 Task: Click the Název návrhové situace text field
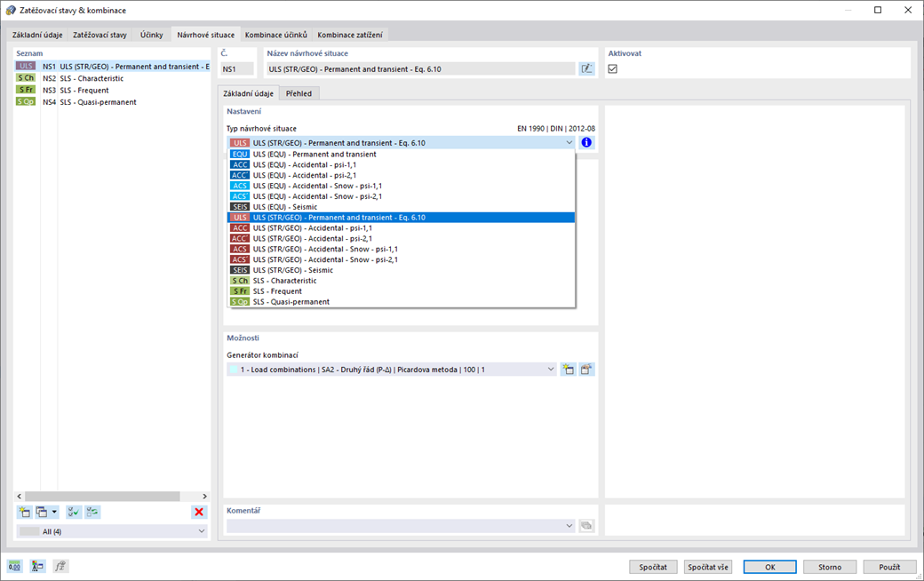tap(421, 69)
